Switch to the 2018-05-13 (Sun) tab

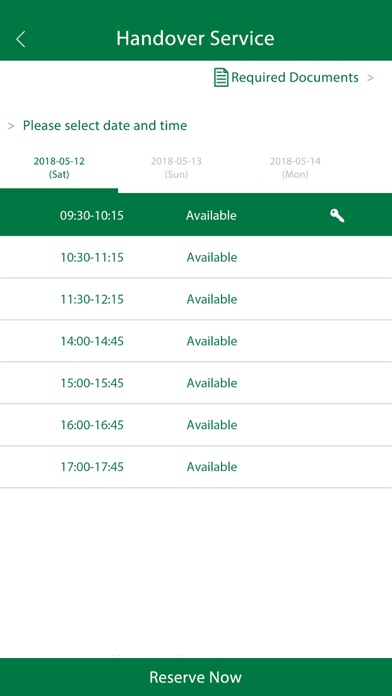point(176,168)
